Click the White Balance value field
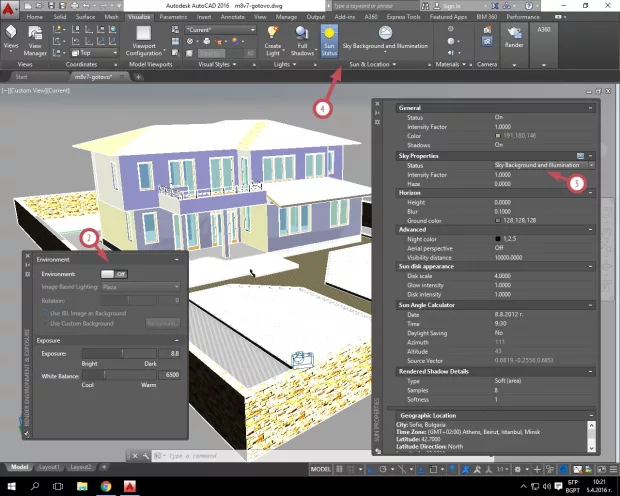This screenshot has height=496, width=620. click(x=170, y=374)
